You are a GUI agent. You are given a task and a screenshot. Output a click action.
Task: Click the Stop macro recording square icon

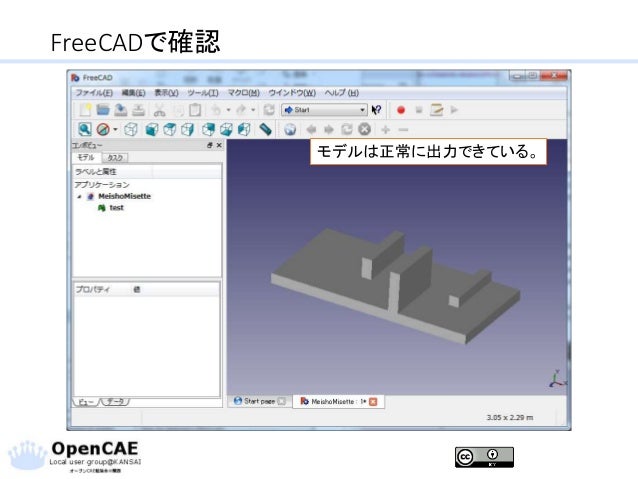pyautogui.click(x=419, y=110)
